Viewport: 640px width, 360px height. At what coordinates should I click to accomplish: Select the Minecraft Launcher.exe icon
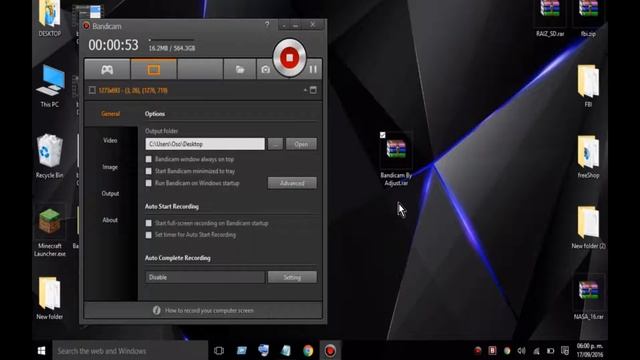[50, 231]
